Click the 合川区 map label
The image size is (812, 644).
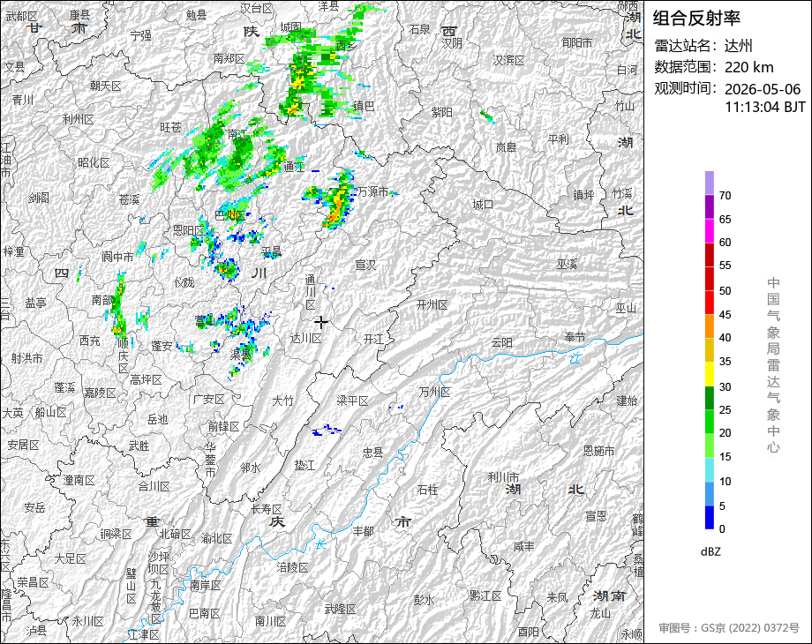154,486
